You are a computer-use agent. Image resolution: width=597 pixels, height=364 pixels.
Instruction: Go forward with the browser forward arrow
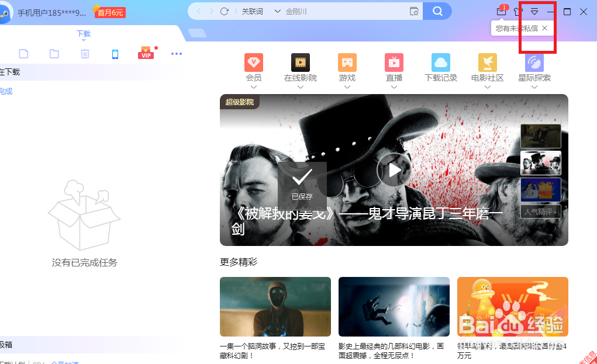pos(211,12)
